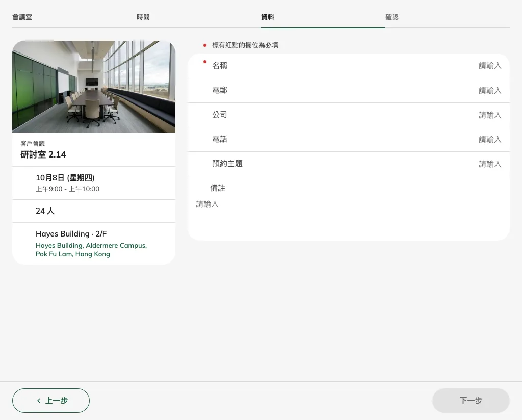Focus the 電話 input field

coord(349,140)
